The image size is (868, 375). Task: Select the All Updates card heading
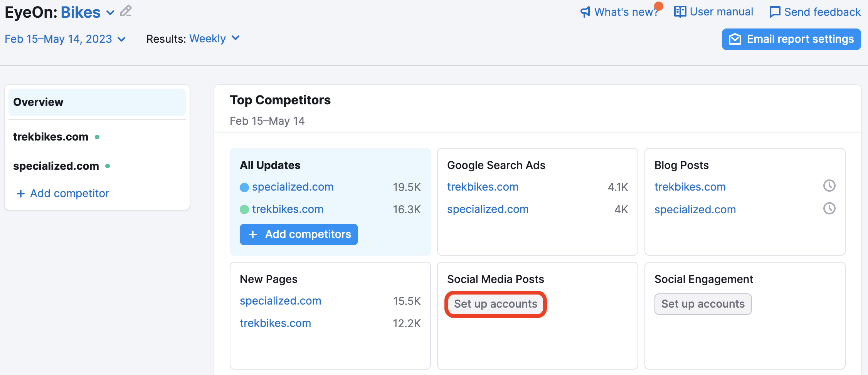point(270,166)
